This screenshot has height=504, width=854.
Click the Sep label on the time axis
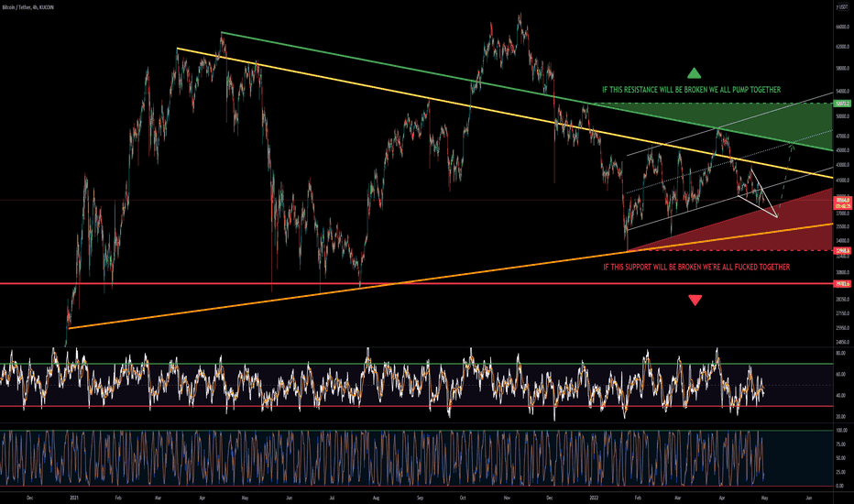pos(420,498)
